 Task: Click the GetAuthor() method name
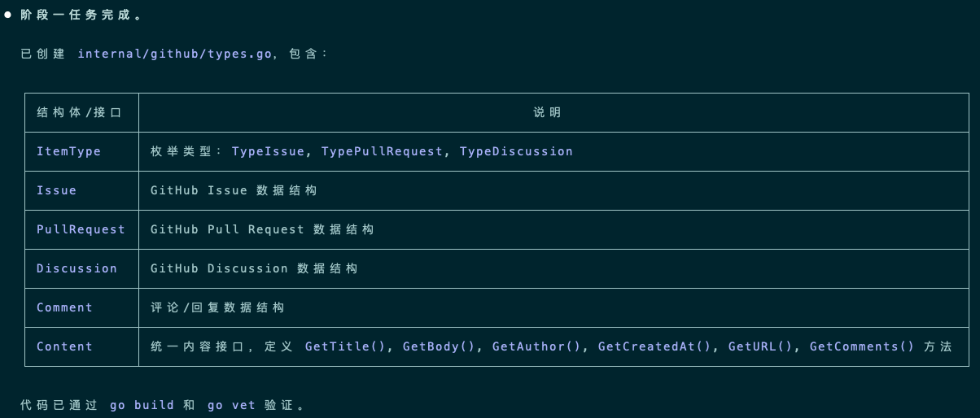point(536,346)
